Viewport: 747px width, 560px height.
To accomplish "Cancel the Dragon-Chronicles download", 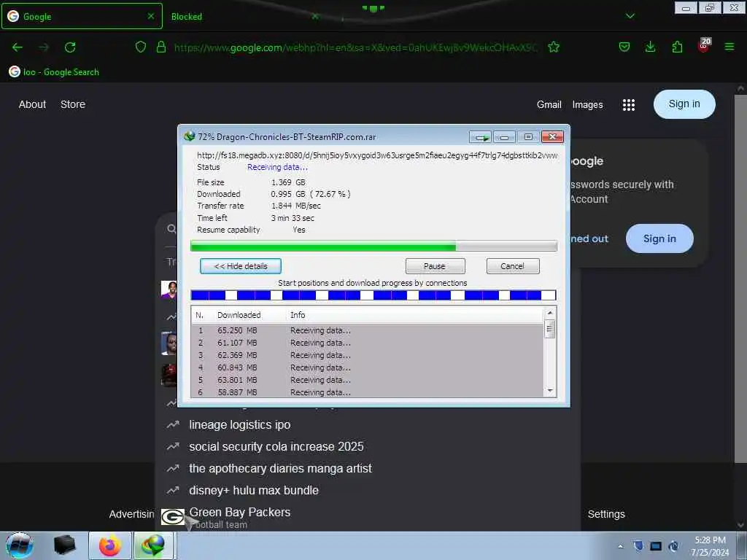I will point(513,266).
